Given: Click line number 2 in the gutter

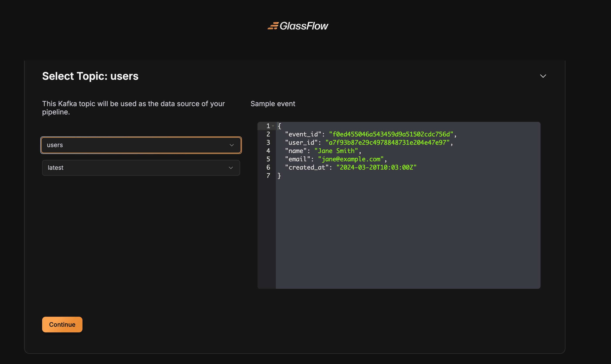Looking at the screenshot, I should 268,134.
